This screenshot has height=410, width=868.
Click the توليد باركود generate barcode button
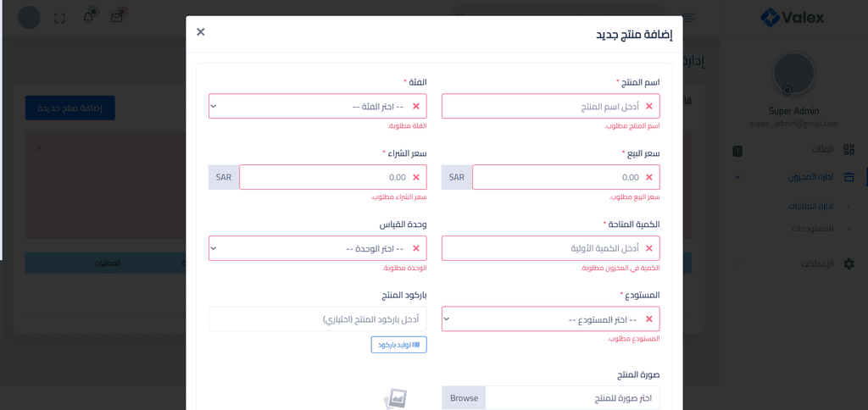(x=398, y=345)
